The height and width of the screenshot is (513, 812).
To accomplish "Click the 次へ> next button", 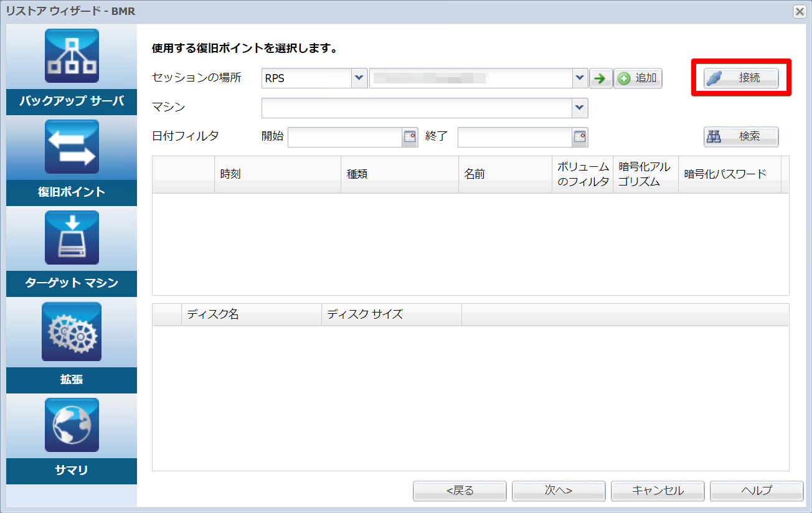I will pyautogui.click(x=559, y=491).
